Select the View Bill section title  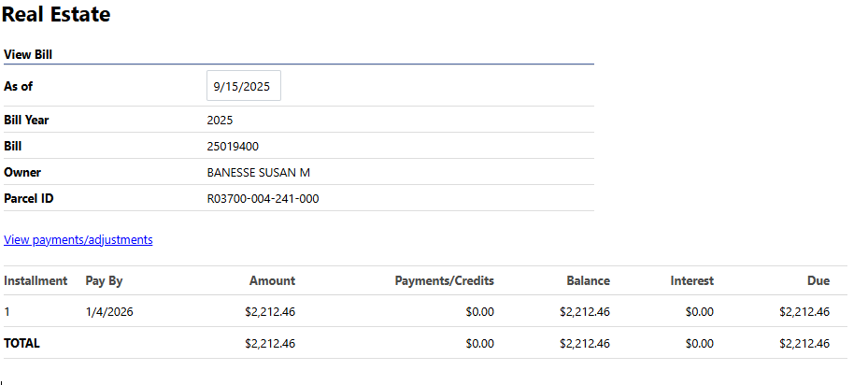28,55
